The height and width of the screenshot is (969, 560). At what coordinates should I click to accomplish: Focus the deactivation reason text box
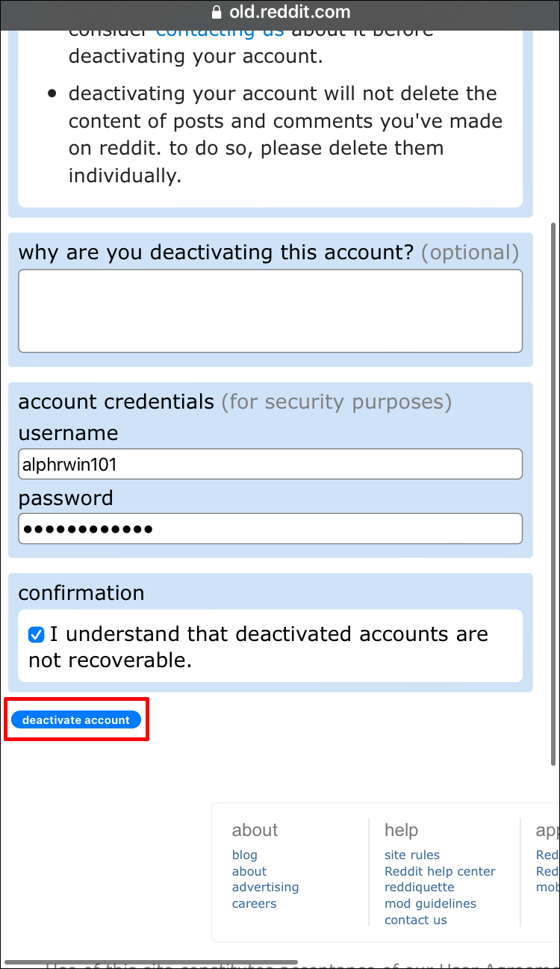(270, 310)
